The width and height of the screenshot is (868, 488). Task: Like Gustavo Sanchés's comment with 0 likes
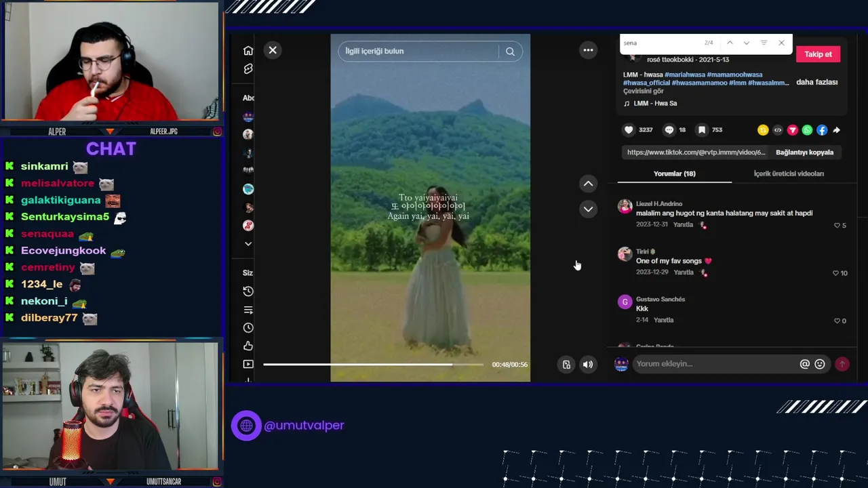pyautogui.click(x=837, y=321)
